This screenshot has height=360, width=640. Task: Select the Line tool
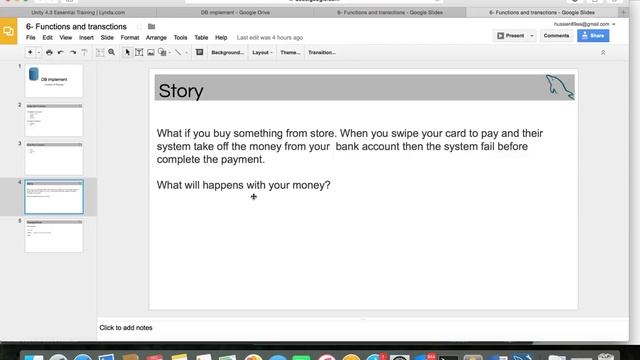(178, 52)
